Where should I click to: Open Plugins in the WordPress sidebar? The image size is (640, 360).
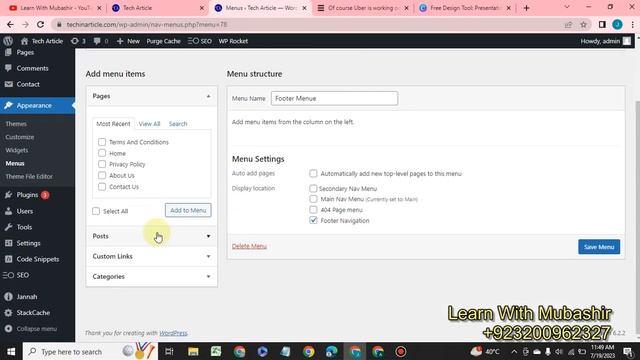(27, 195)
